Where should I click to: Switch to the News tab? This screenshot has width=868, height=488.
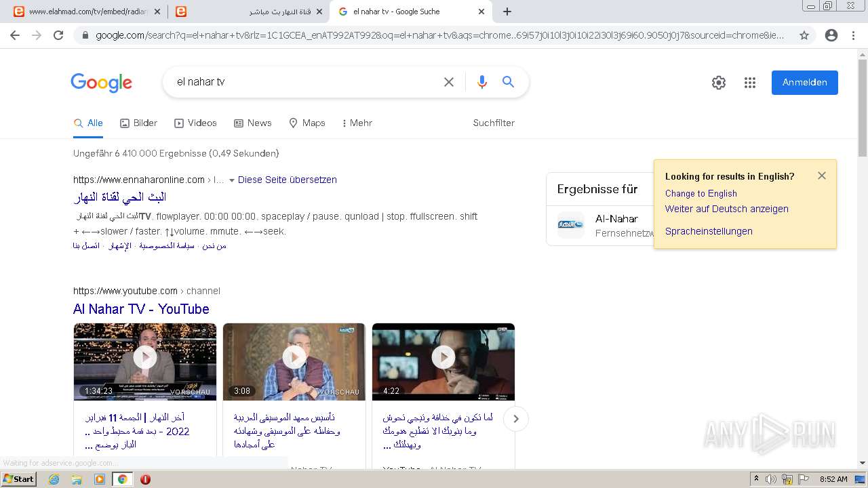point(252,123)
